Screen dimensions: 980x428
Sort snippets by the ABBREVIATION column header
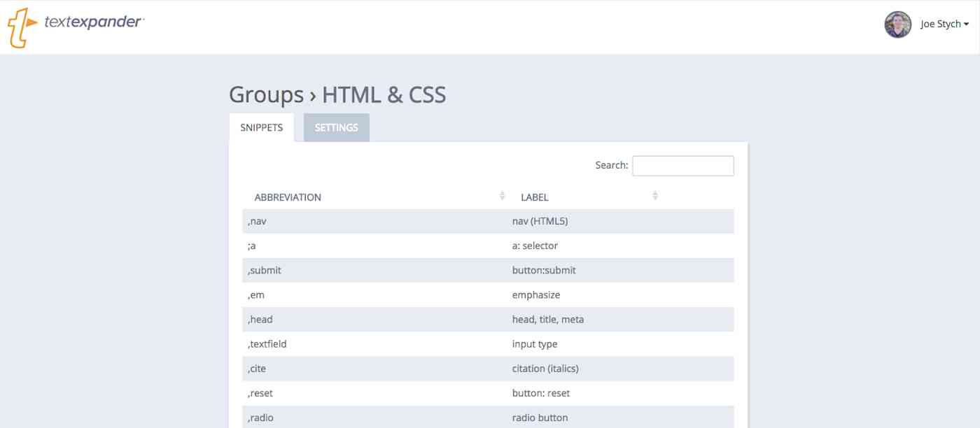(x=288, y=197)
